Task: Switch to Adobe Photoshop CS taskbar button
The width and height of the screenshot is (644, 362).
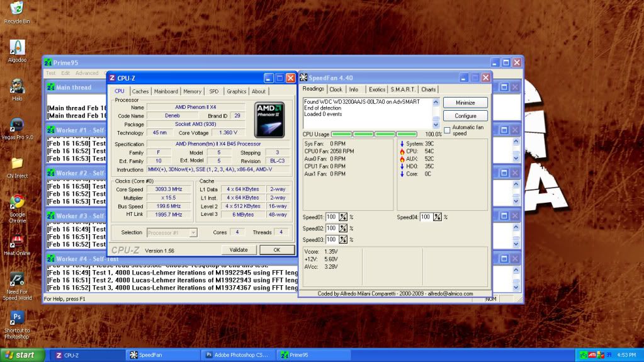Action: click(239, 355)
